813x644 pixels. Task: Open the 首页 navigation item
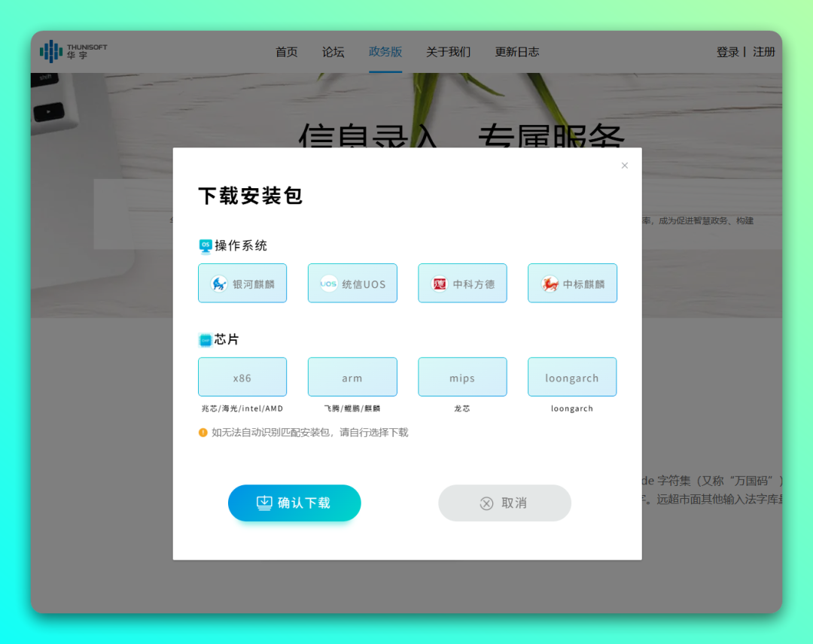click(x=286, y=52)
